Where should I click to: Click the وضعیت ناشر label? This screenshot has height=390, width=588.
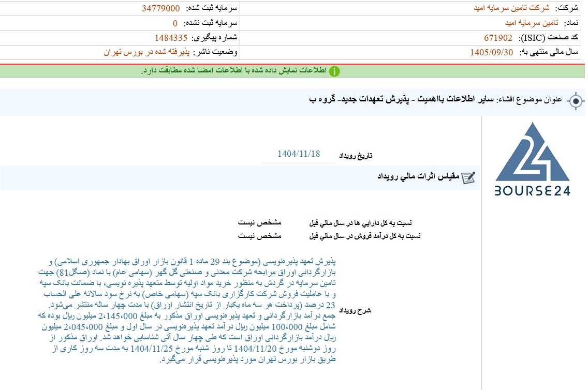(215, 52)
